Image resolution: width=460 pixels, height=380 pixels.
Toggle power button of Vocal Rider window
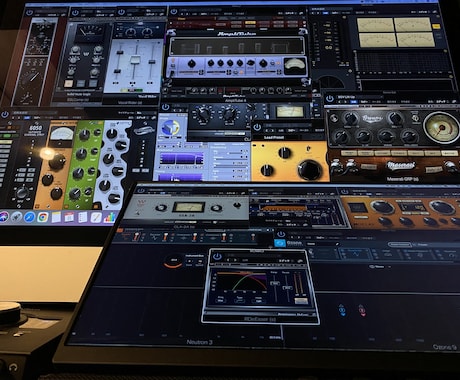coord(121,12)
